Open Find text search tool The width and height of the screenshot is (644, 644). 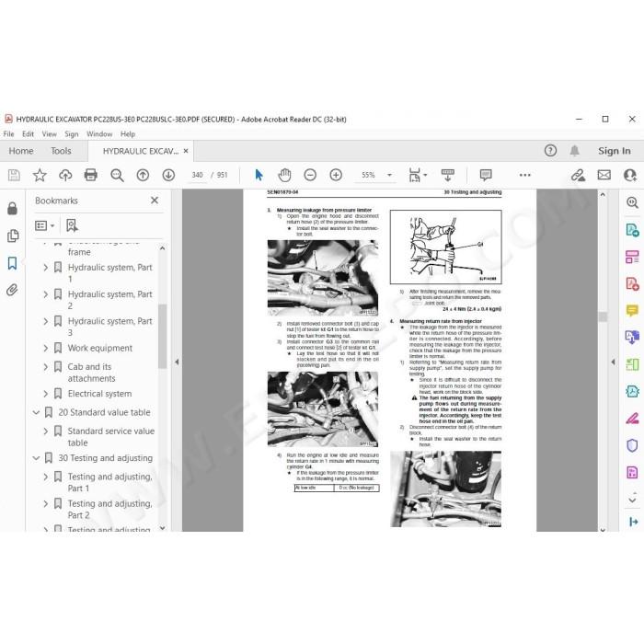(117, 176)
